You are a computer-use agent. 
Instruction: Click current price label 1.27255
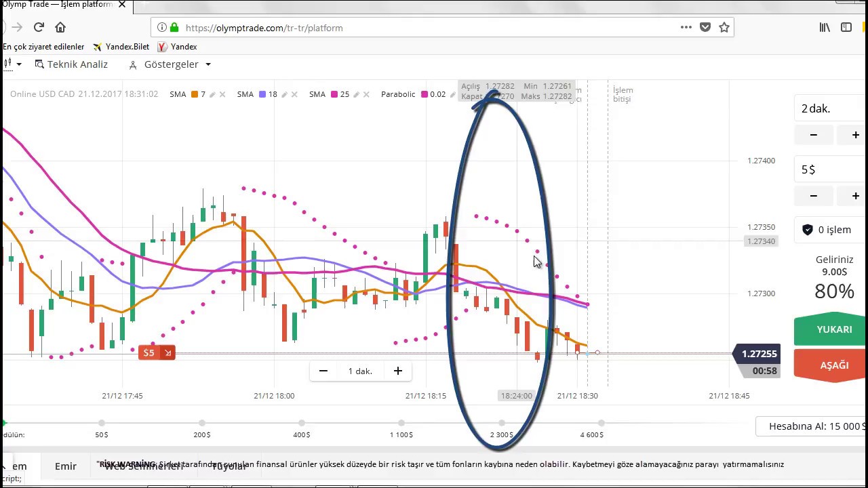758,354
